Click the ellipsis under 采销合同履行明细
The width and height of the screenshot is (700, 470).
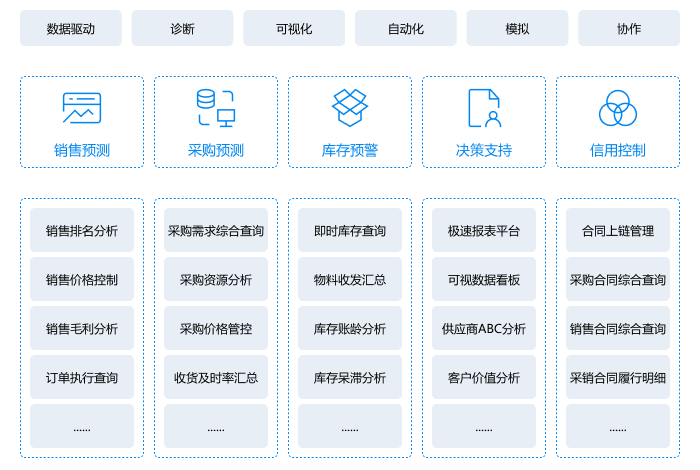click(618, 426)
